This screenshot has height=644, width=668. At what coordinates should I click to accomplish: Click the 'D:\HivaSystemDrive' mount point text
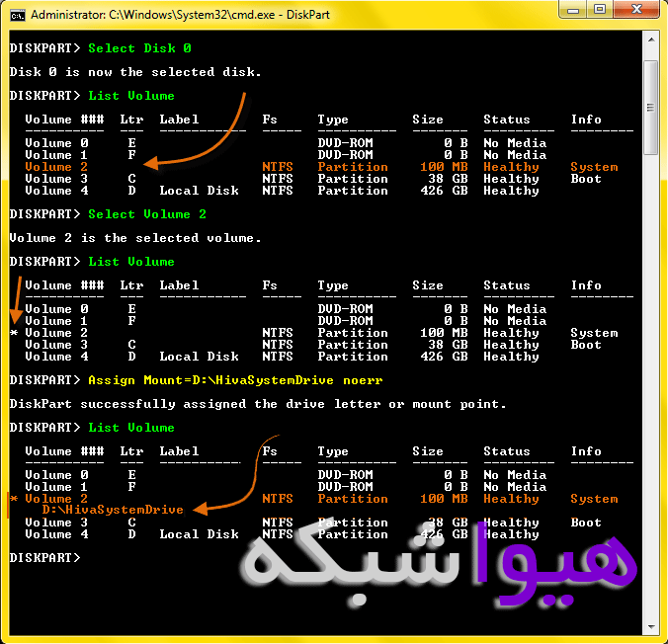point(113,510)
